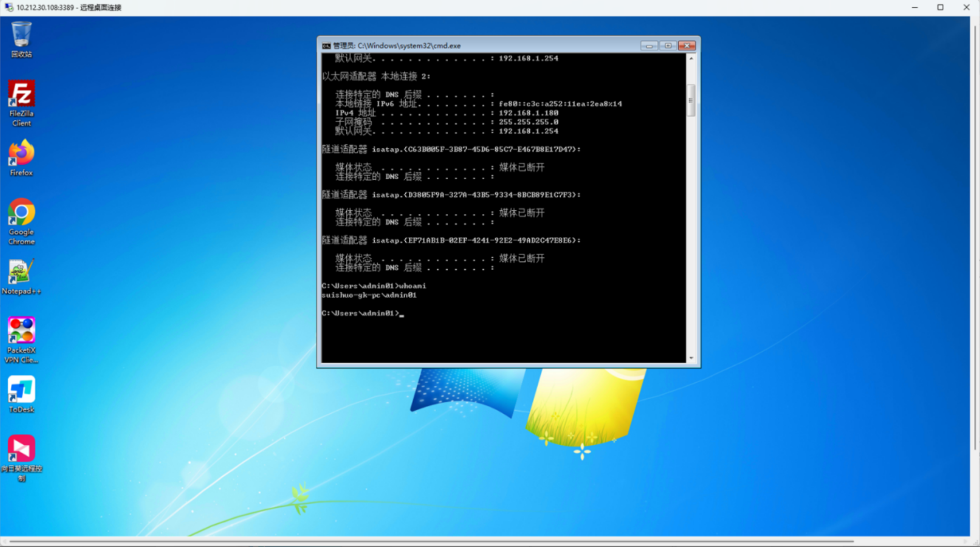The image size is (980, 547).
Task: Close the cmd.exe command prompt window
Action: 687,46
